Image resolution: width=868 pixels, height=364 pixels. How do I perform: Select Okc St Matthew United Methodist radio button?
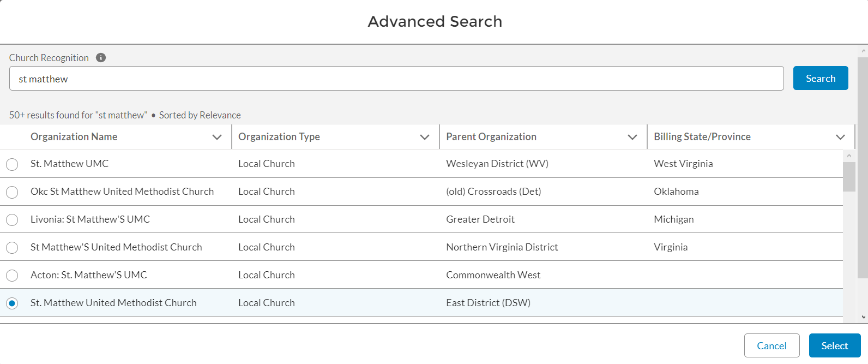click(x=12, y=192)
